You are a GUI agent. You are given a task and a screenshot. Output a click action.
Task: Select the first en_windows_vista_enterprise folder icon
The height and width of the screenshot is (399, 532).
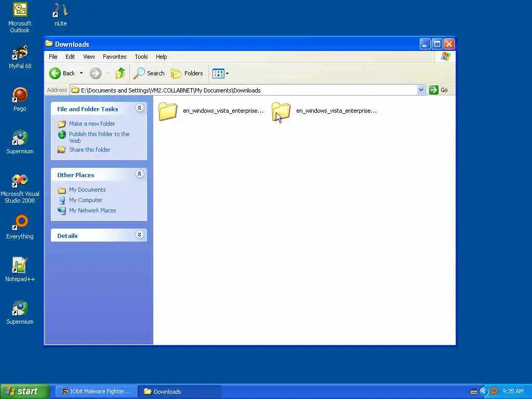[168, 111]
